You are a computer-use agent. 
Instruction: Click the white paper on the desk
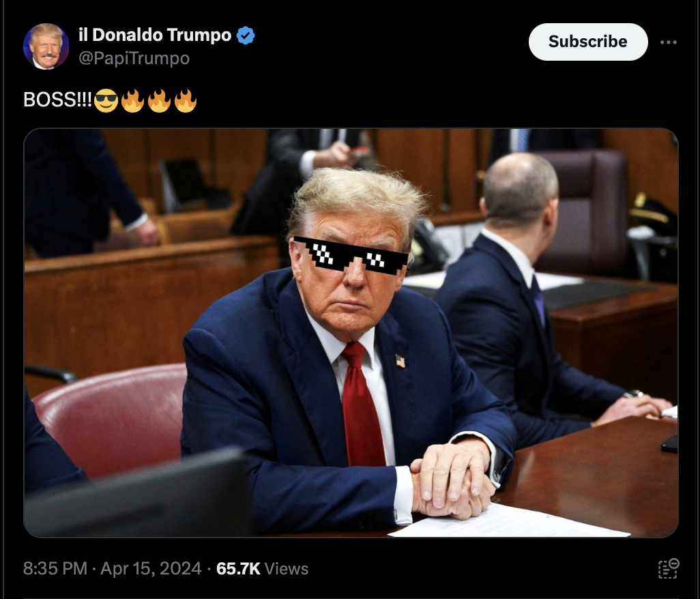(x=509, y=522)
